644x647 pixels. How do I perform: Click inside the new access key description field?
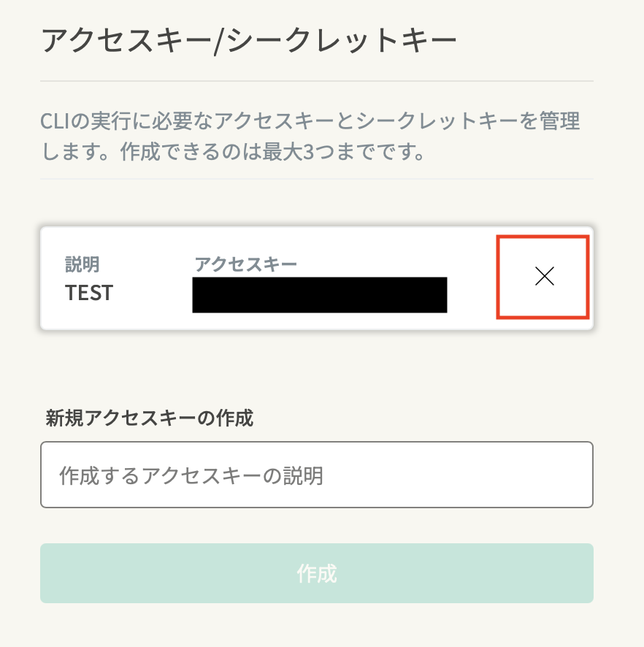click(x=317, y=475)
